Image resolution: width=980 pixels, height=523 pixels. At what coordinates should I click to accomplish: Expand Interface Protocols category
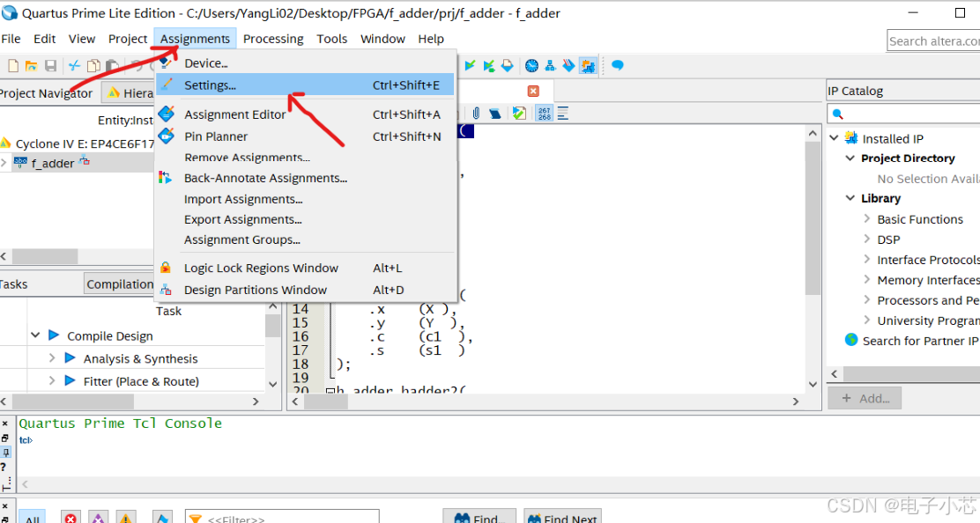[866, 258]
